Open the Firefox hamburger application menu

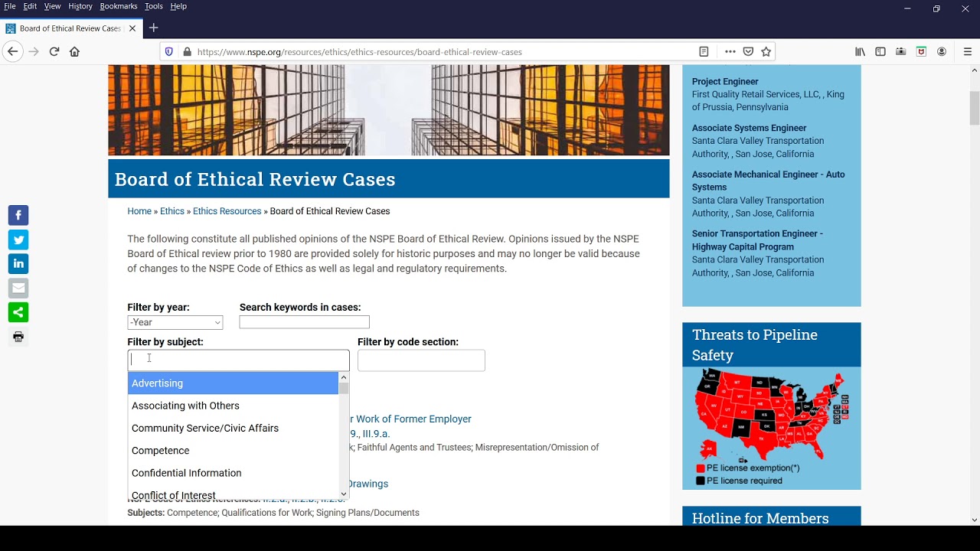968,52
